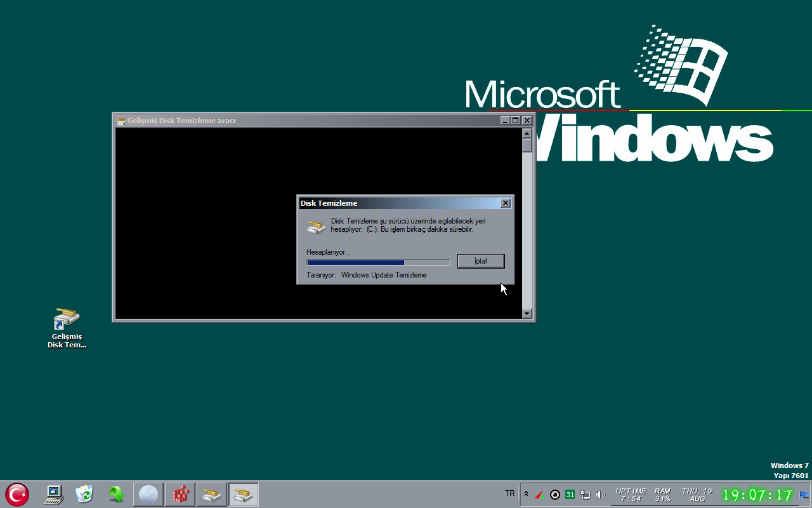Click the 'Taranıyor: Windows Update Temizleme' status text
The width and height of the screenshot is (812, 508).
click(x=367, y=275)
